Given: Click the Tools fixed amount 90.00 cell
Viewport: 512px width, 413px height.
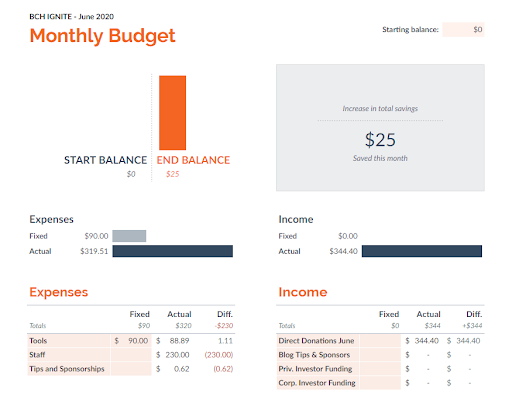Looking at the screenshot, I should [x=131, y=341].
